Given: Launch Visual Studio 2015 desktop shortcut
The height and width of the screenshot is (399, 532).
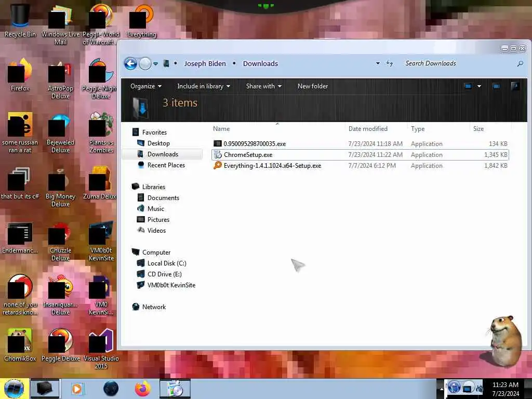Looking at the screenshot, I should tap(101, 349).
